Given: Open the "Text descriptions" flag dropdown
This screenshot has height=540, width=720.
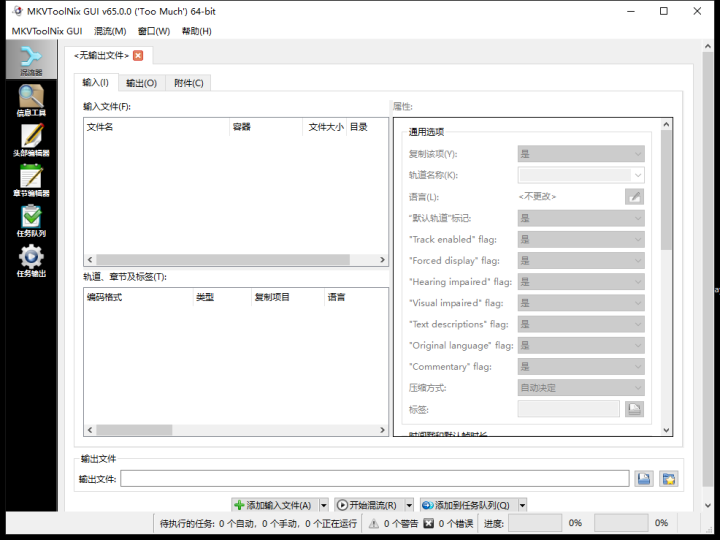Looking at the screenshot, I should [x=581, y=324].
